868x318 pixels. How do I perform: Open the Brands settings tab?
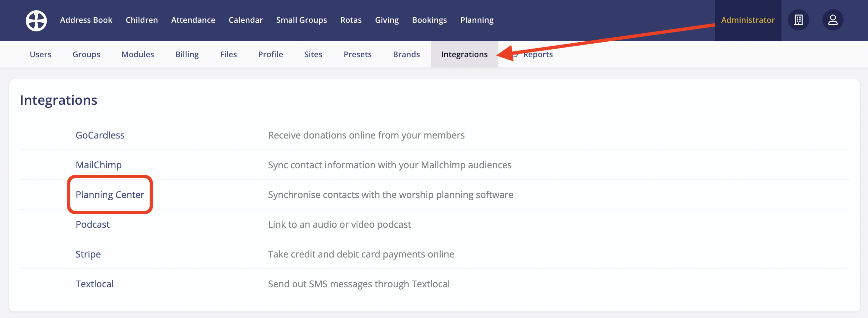406,54
